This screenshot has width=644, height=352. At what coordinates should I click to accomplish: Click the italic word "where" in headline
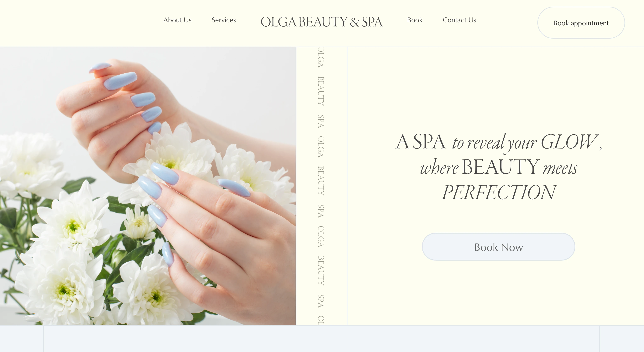439,167
